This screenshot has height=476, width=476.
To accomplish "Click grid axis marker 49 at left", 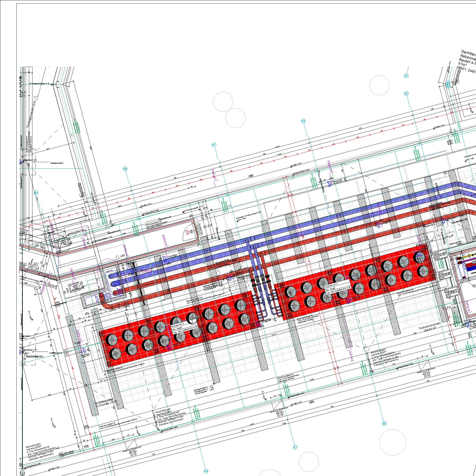I will click(x=36, y=192).
